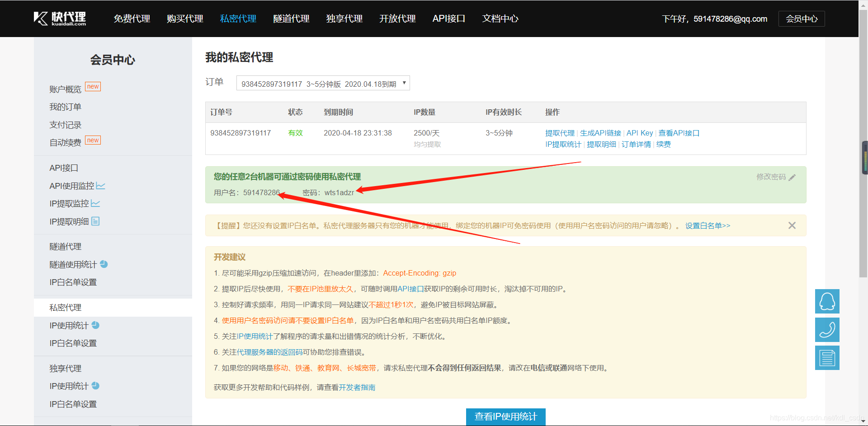Open IP白名单设置 under 独享代理 sidebar
Screen dimensions: 868x426
click(x=73, y=404)
